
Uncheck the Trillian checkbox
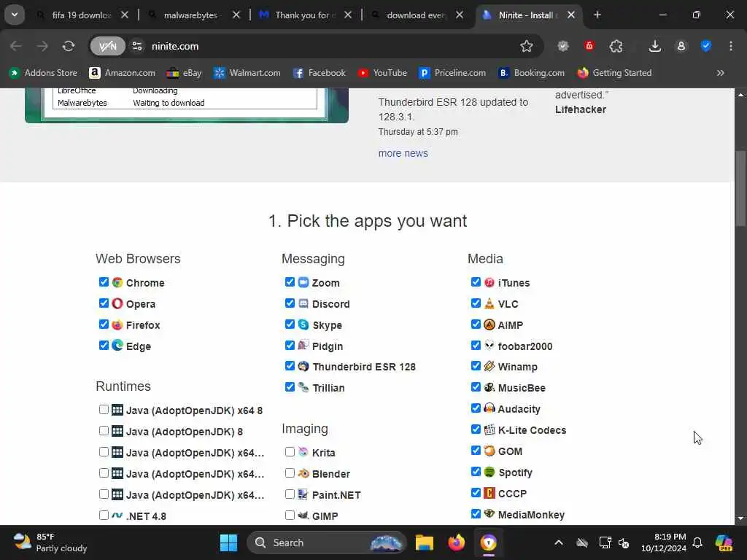pos(290,387)
